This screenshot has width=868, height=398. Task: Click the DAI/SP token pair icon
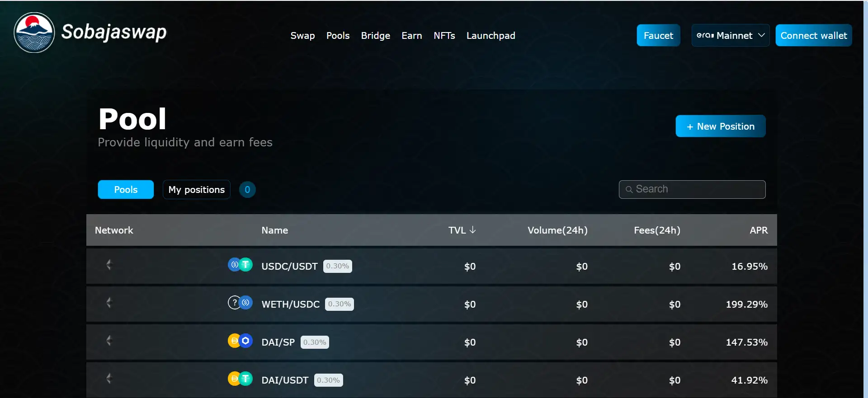pyautogui.click(x=240, y=341)
